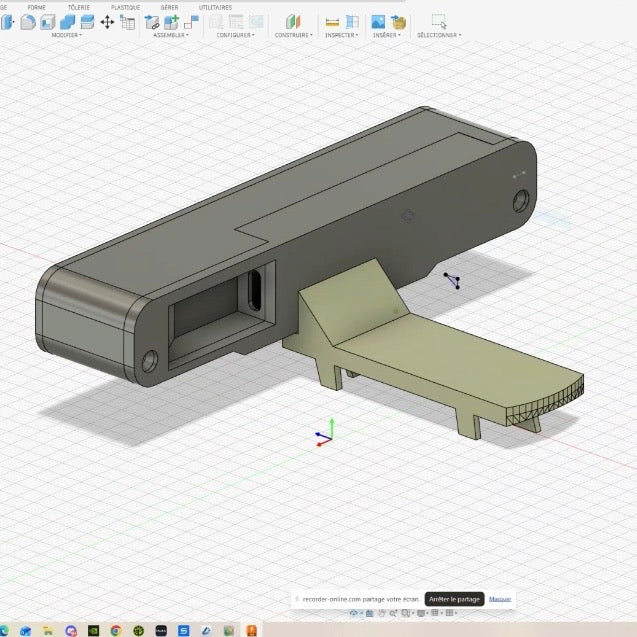Open the Measure tool under Inspecter
Viewport: 637px width, 637px height.
coord(332,22)
